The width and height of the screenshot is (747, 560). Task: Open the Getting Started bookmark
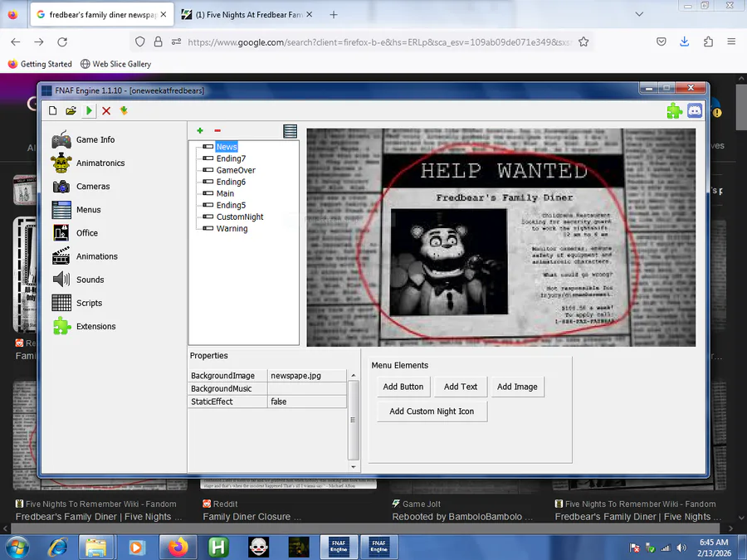40,64
